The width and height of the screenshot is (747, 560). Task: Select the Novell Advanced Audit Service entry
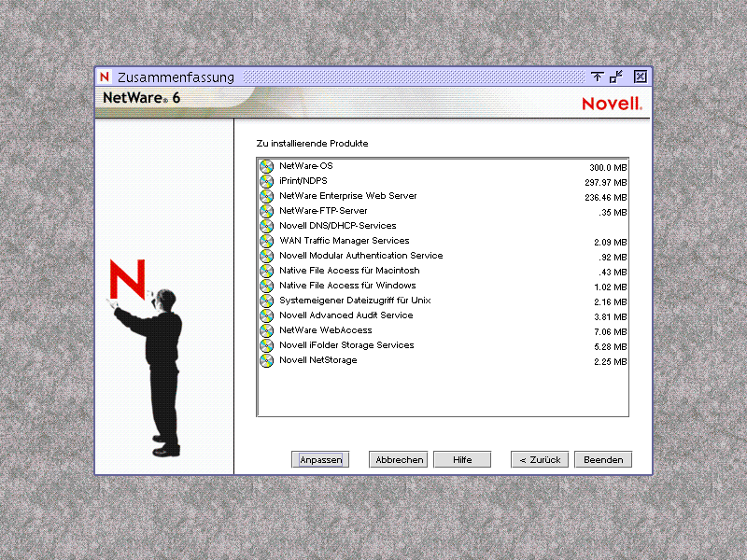point(443,315)
